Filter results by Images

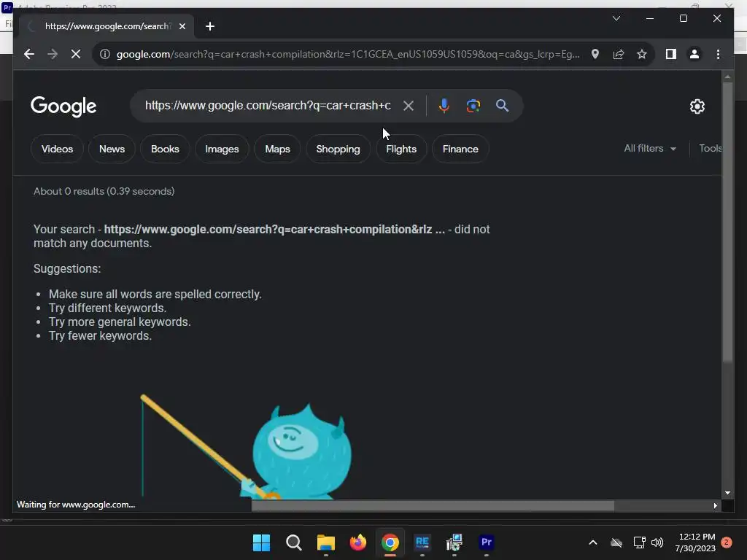[x=222, y=149]
